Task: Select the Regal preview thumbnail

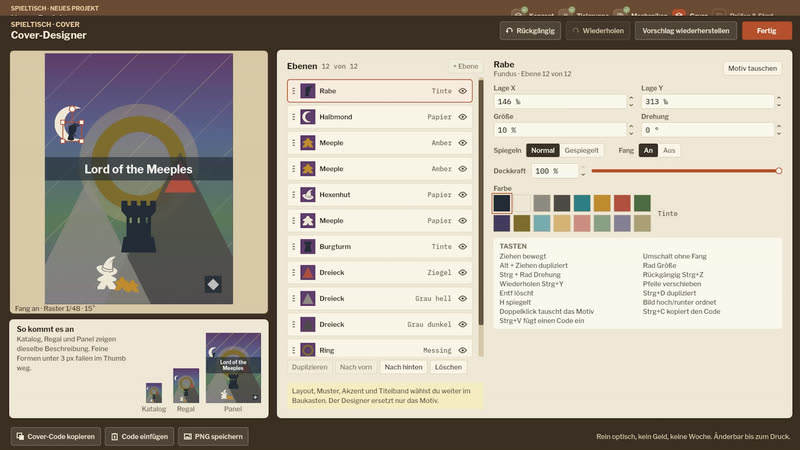Action: click(186, 386)
